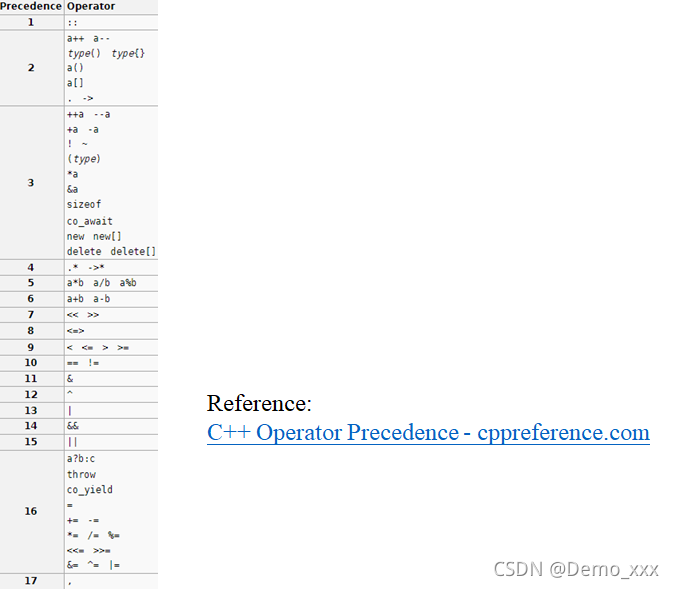The height and width of the screenshot is (589, 674).
Task: Click the precedence number 10 cell
Action: click(x=32, y=363)
